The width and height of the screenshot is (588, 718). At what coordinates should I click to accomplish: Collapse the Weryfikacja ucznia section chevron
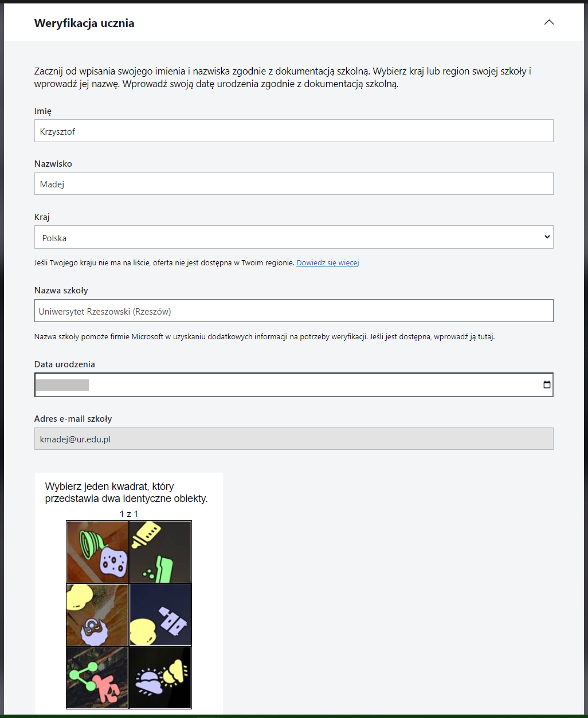(548, 22)
